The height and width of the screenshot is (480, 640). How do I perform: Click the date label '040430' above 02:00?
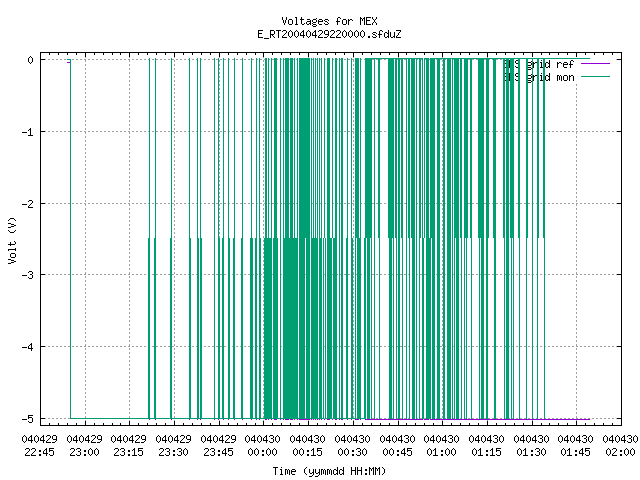pos(620,439)
